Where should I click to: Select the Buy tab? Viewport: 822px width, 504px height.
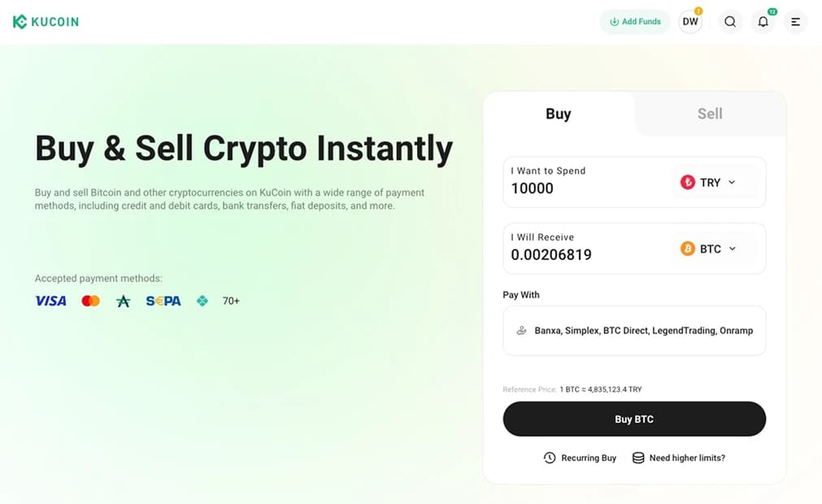559,115
